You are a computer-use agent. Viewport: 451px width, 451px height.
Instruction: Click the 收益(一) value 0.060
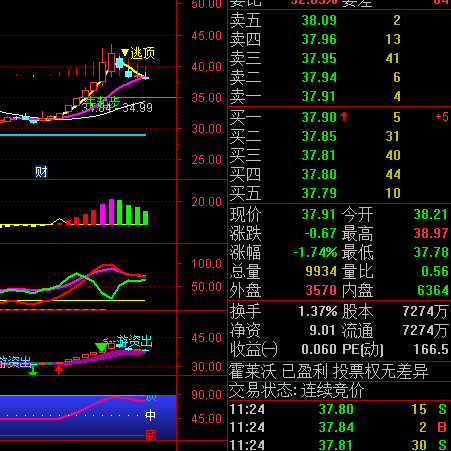click(319, 349)
